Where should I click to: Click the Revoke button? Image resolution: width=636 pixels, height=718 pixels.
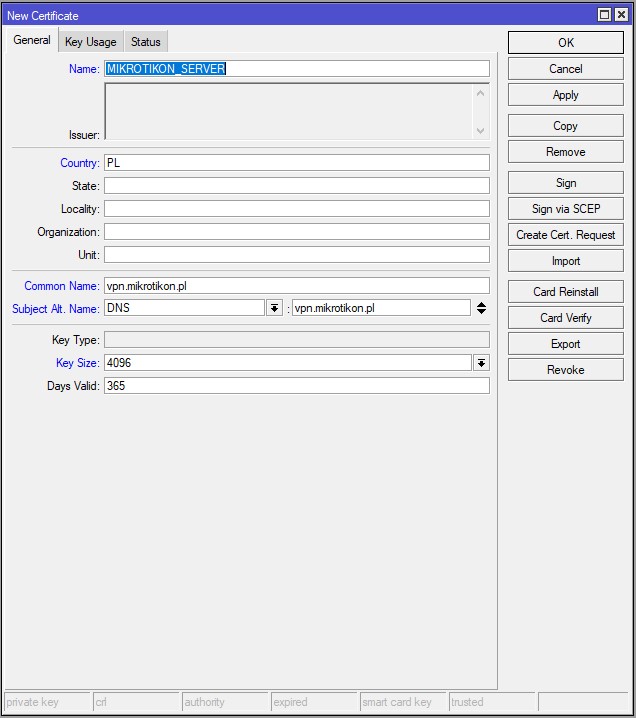(565, 370)
